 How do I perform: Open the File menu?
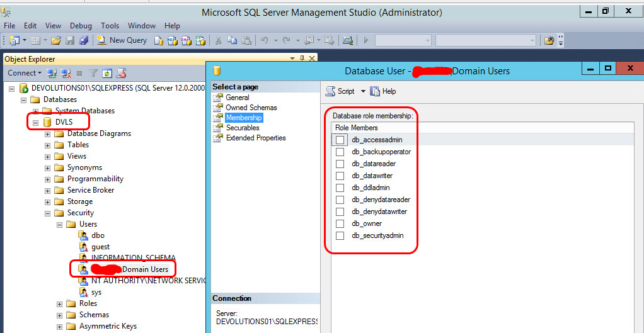click(9, 25)
